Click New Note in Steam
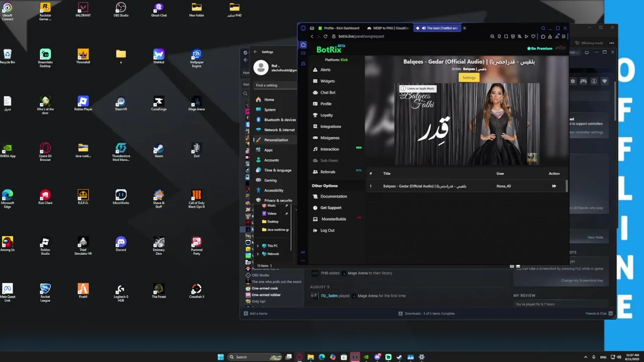This screenshot has height=362, width=644. tap(595, 237)
